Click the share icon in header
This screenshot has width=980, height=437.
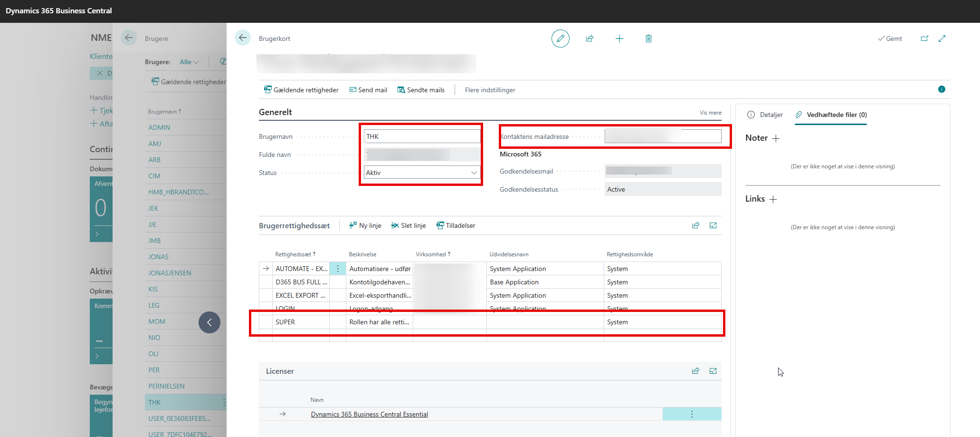pos(590,39)
